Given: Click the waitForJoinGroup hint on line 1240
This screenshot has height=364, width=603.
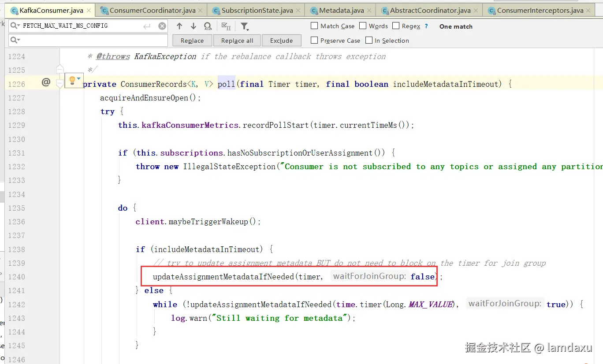Looking at the screenshot, I should pos(369,276).
